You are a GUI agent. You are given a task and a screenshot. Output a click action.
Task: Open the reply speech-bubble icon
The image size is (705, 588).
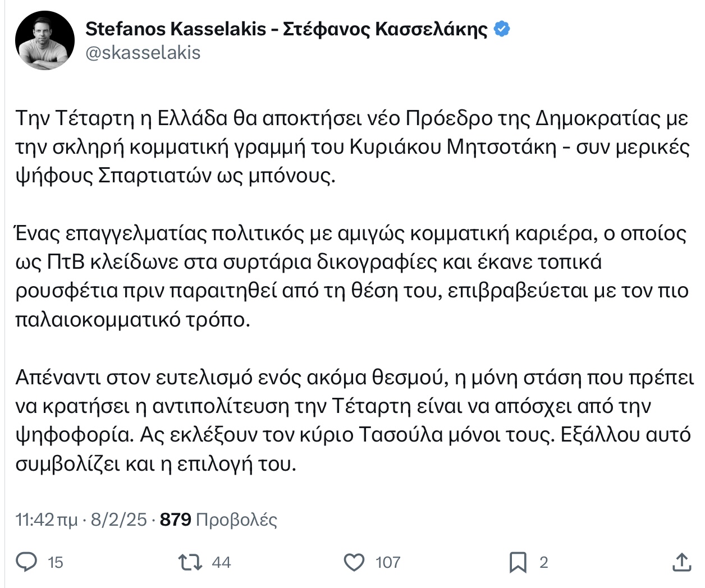point(26,562)
